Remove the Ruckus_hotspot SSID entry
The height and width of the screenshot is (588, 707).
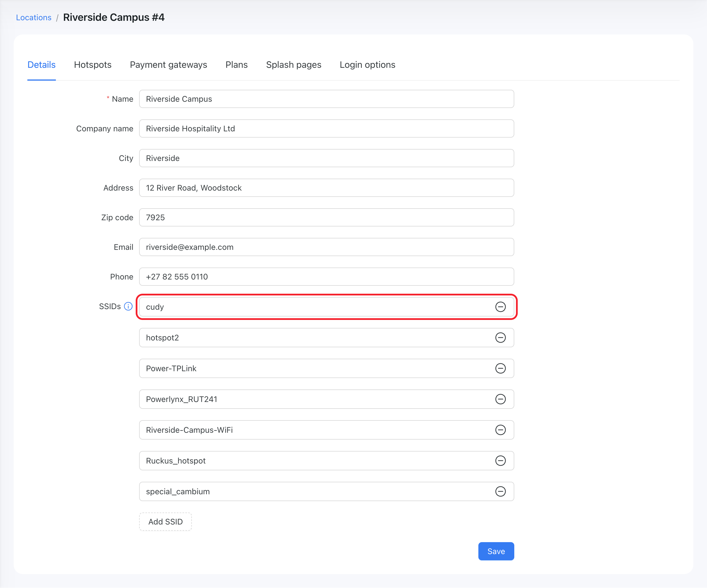pyautogui.click(x=500, y=461)
